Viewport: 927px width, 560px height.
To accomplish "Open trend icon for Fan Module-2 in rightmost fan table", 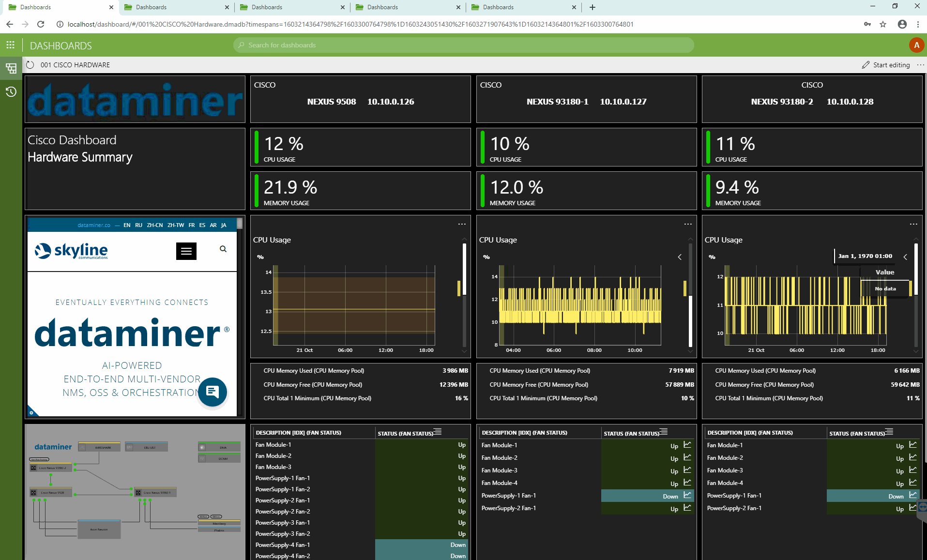I will (x=913, y=457).
